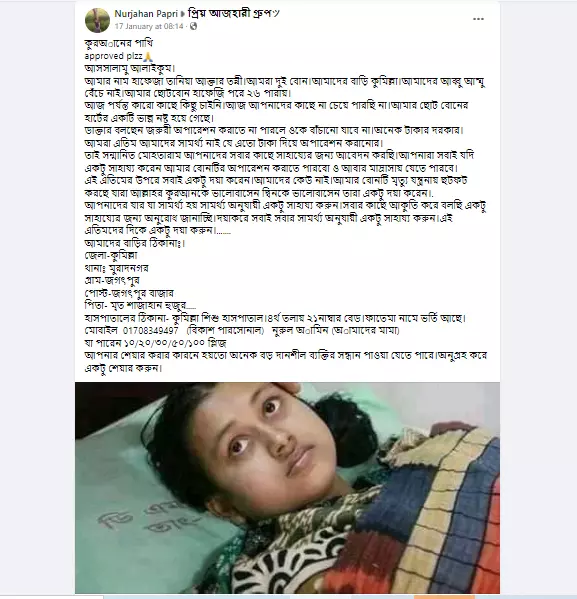Screen dimensions: 577x599
Task: Click the গ্রাম-জগৎপুর address line
Action: click(x=112, y=280)
